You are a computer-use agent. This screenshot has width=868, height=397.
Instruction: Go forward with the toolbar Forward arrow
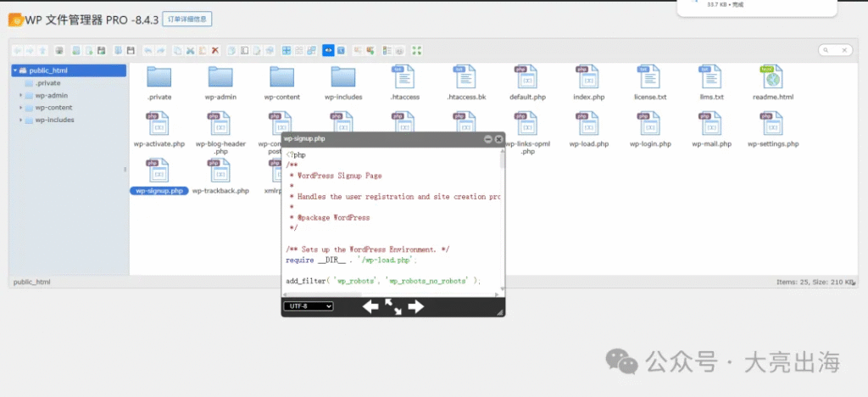(30, 50)
